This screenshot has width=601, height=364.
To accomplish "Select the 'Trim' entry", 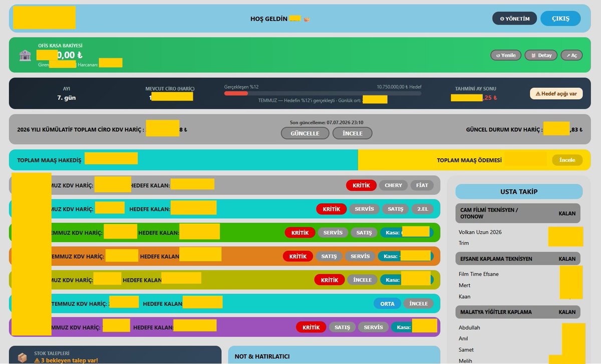I will (x=464, y=243).
